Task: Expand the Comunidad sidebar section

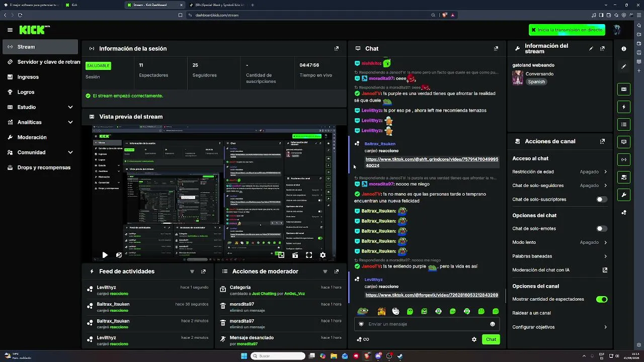Action: (x=40, y=152)
